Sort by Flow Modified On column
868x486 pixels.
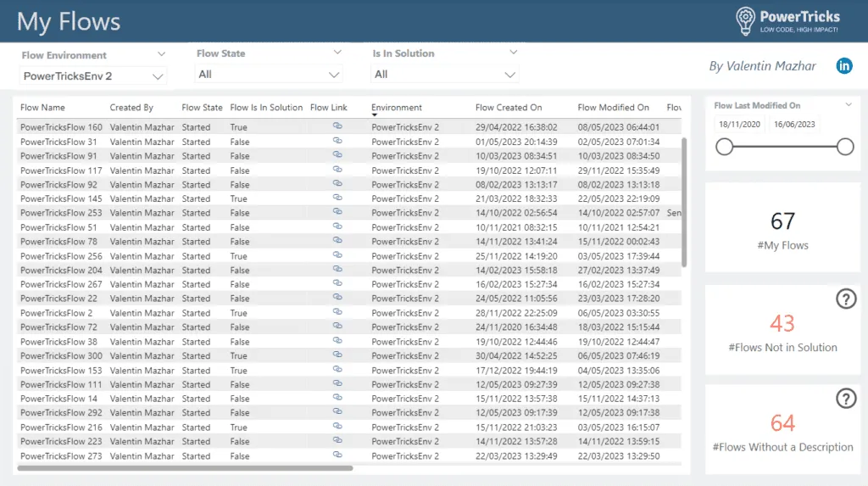tap(614, 108)
